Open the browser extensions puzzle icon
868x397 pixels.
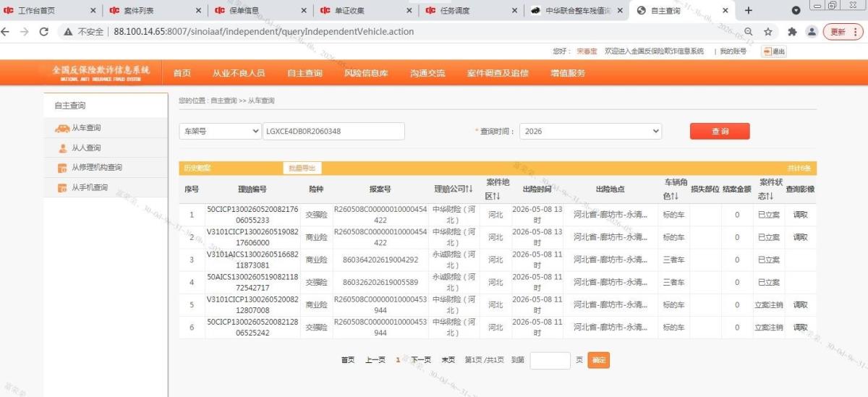(792, 32)
